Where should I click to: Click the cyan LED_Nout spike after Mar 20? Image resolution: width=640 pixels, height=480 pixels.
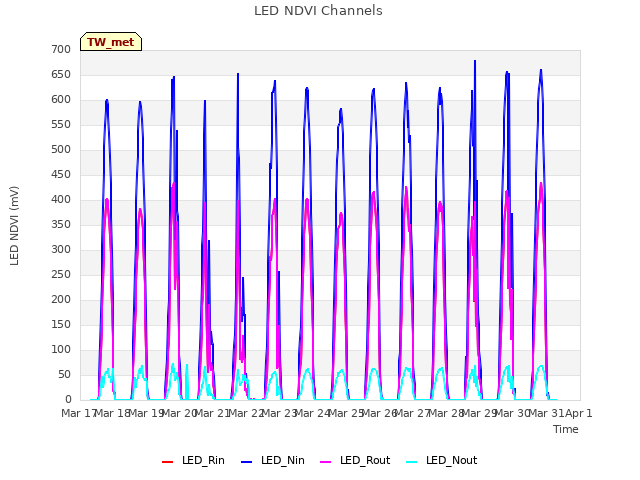(x=187, y=365)
